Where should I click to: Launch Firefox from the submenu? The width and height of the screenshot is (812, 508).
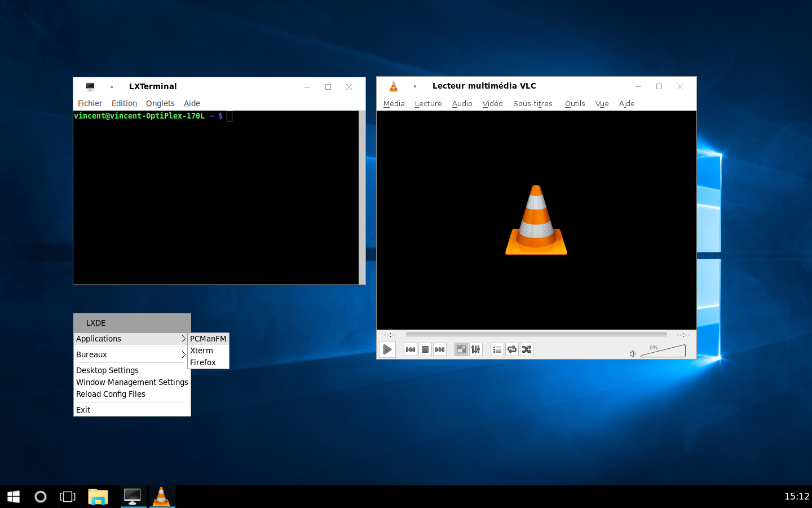pos(208,362)
